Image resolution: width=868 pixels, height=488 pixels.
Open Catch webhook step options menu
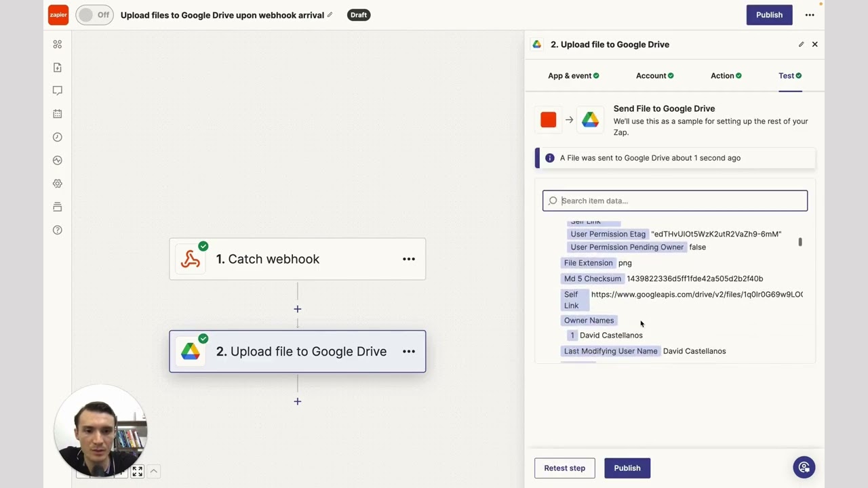click(x=409, y=259)
